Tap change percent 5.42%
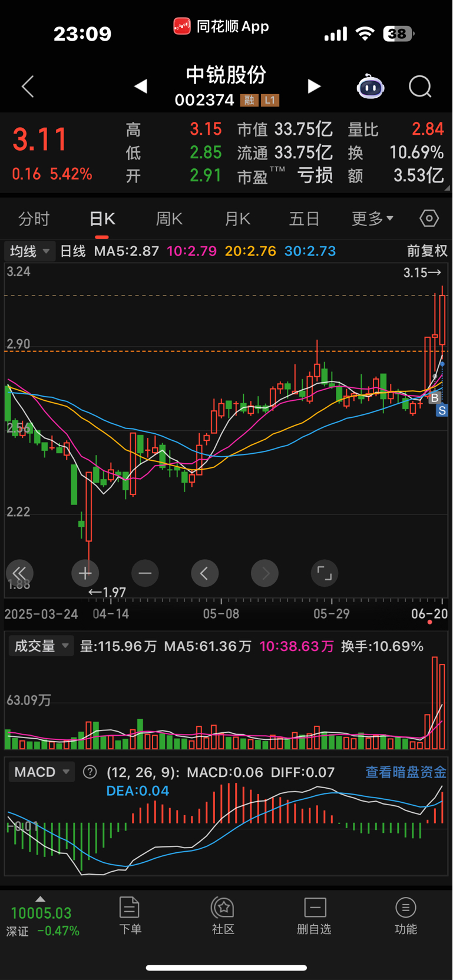 point(71,174)
